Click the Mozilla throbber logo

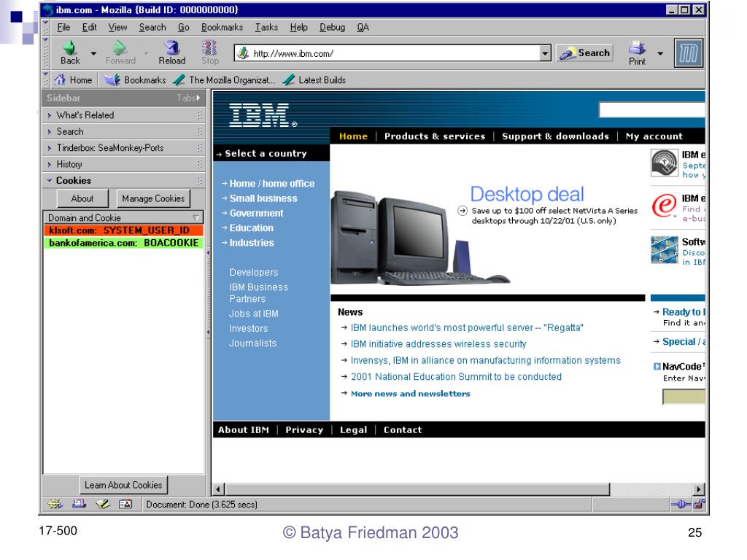tap(689, 52)
